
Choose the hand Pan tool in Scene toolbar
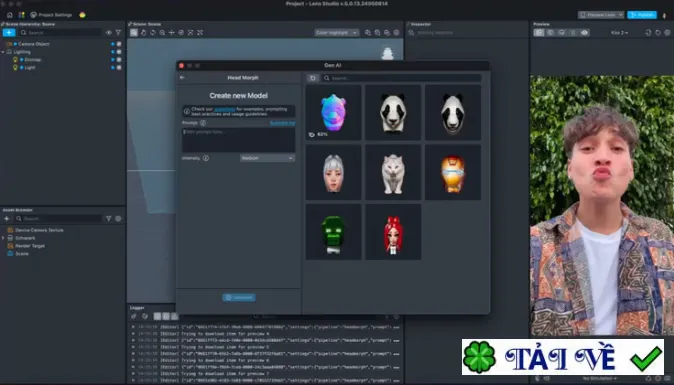143,33
